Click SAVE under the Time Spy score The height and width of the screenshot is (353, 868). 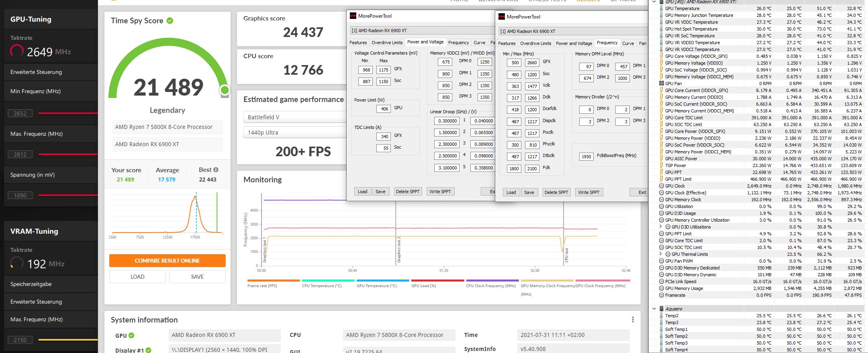[197, 277]
